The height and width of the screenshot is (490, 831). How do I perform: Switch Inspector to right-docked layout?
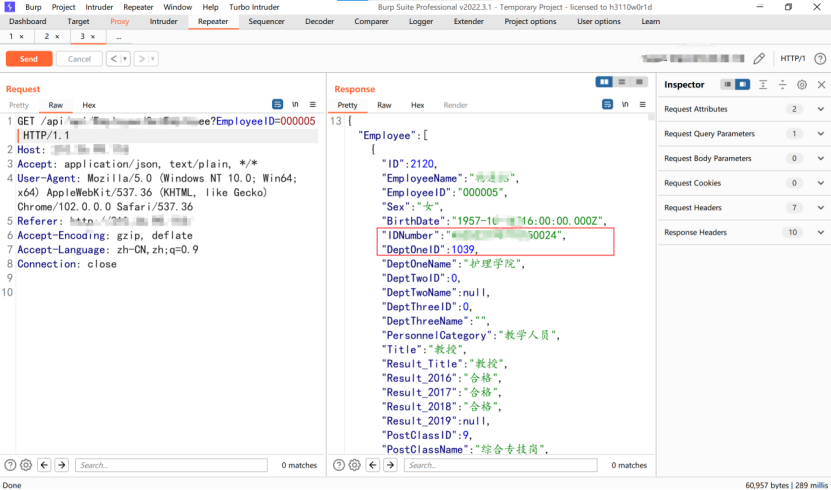742,84
